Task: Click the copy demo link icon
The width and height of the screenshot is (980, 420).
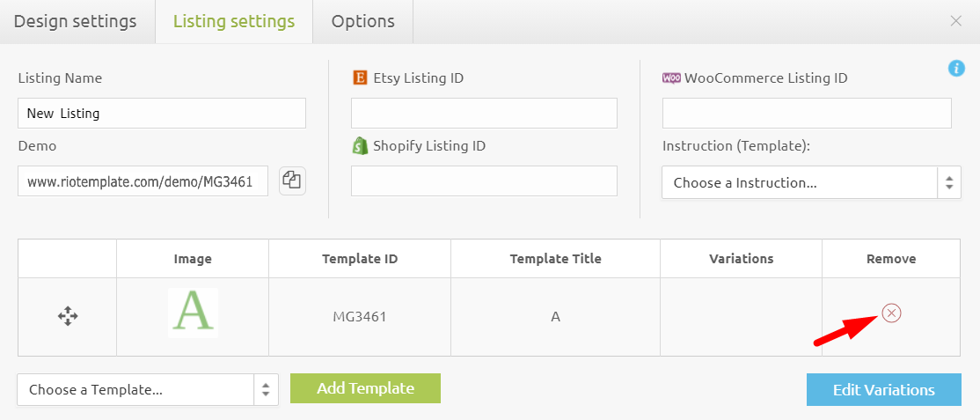Action: [x=292, y=181]
